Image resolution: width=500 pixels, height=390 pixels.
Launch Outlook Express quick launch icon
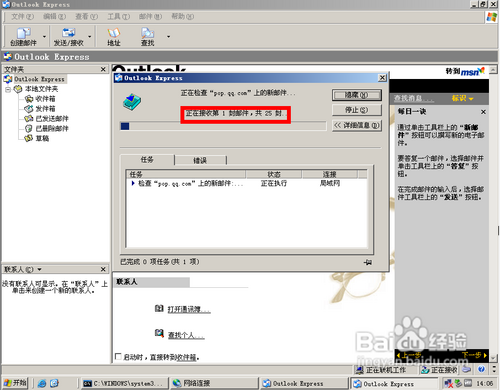click(54, 383)
